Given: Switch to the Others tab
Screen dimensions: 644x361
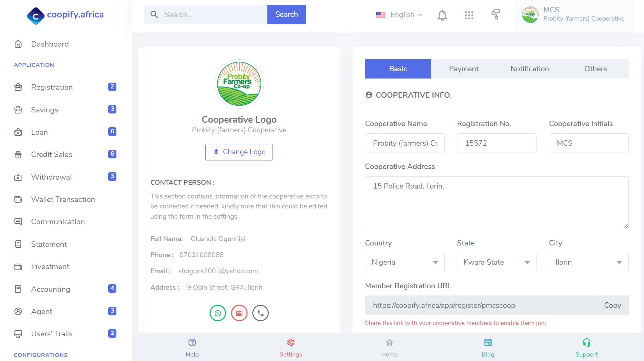Looking at the screenshot, I should click(x=596, y=69).
